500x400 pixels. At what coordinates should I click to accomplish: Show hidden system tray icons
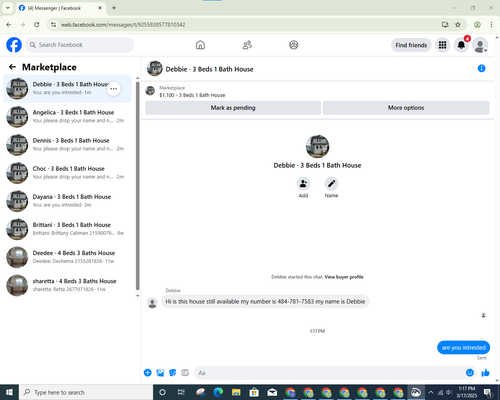click(x=431, y=392)
